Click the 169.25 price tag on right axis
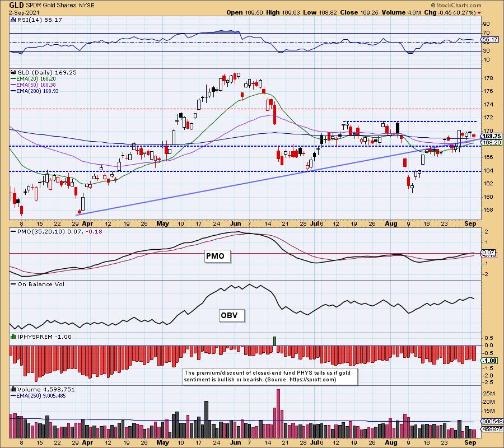The image size is (504, 448). pos(492,136)
